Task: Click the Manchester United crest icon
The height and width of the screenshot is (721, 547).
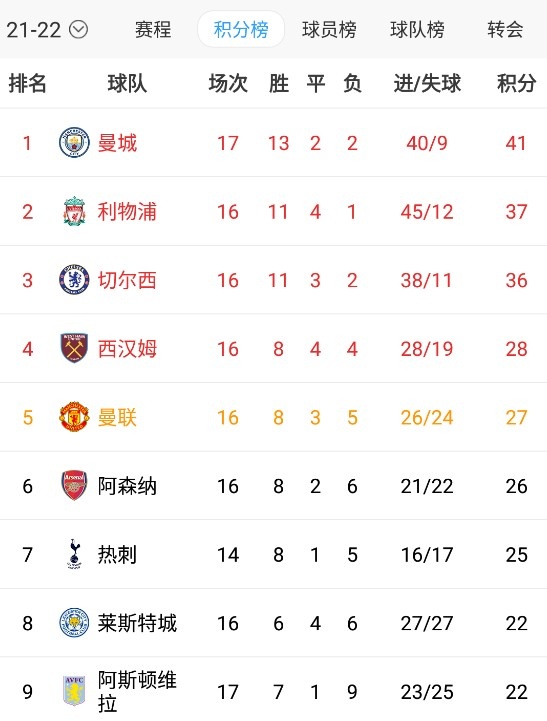Action: [74, 417]
